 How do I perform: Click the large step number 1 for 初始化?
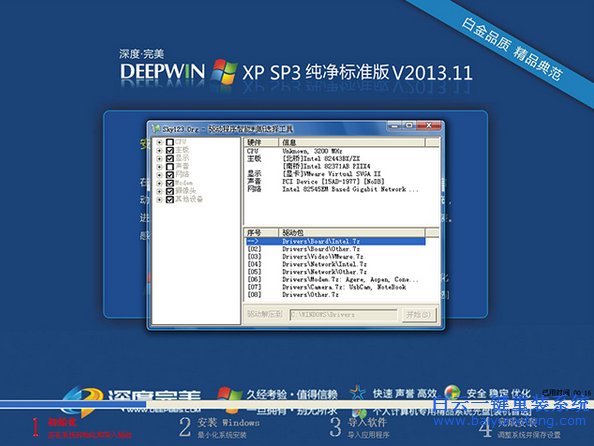[35, 427]
